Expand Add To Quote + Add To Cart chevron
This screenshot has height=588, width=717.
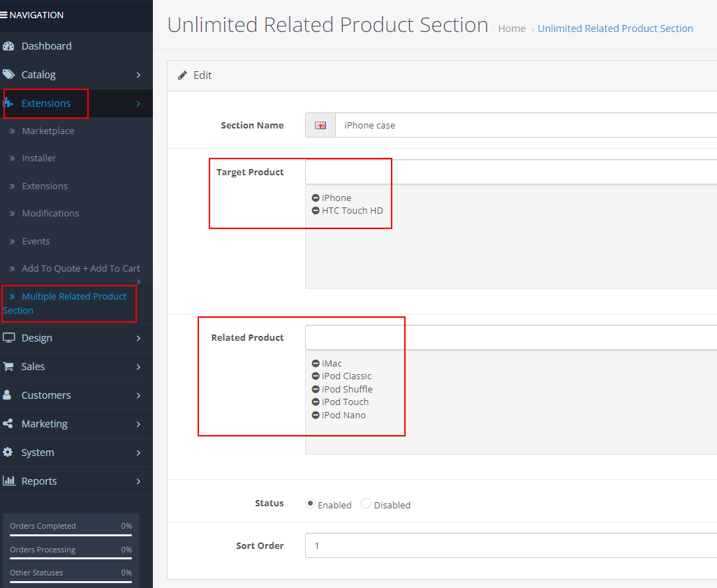[138, 281]
